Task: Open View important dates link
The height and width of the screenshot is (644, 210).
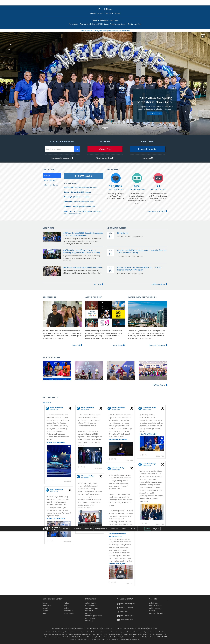Action: 105,158
